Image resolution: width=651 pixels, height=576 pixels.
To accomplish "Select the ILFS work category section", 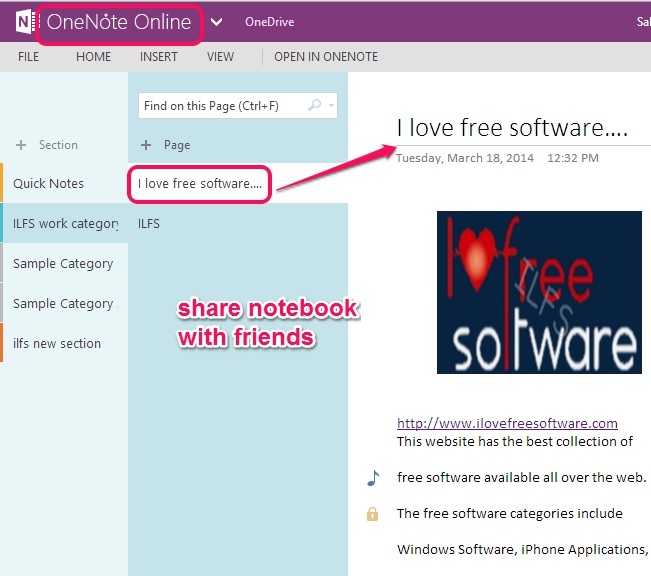I will point(64,223).
